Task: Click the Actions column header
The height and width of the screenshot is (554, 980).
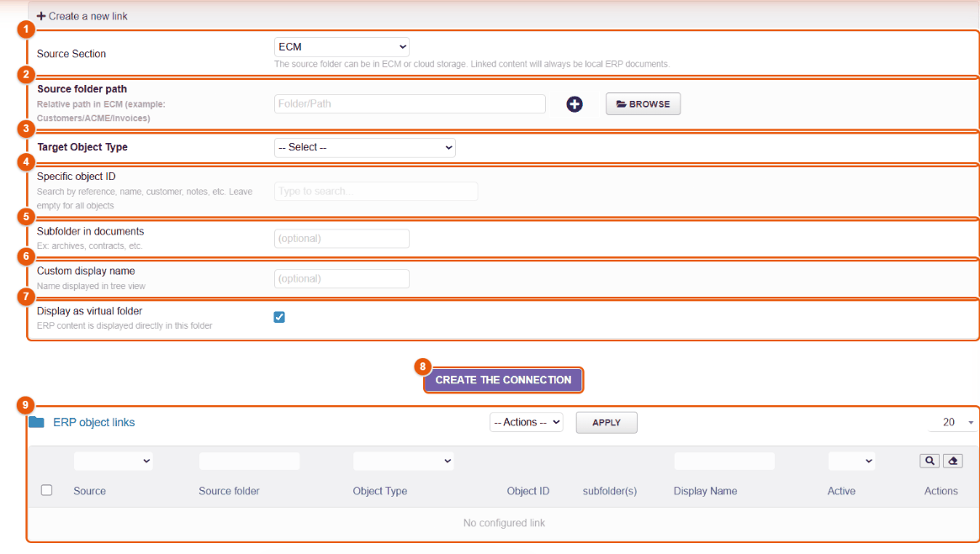Action: tap(940, 491)
